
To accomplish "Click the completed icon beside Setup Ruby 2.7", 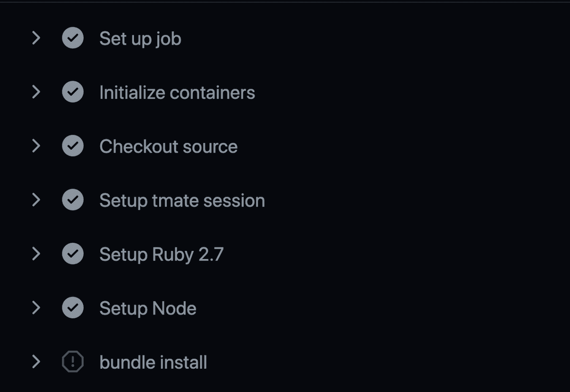I will tap(72, 254).
